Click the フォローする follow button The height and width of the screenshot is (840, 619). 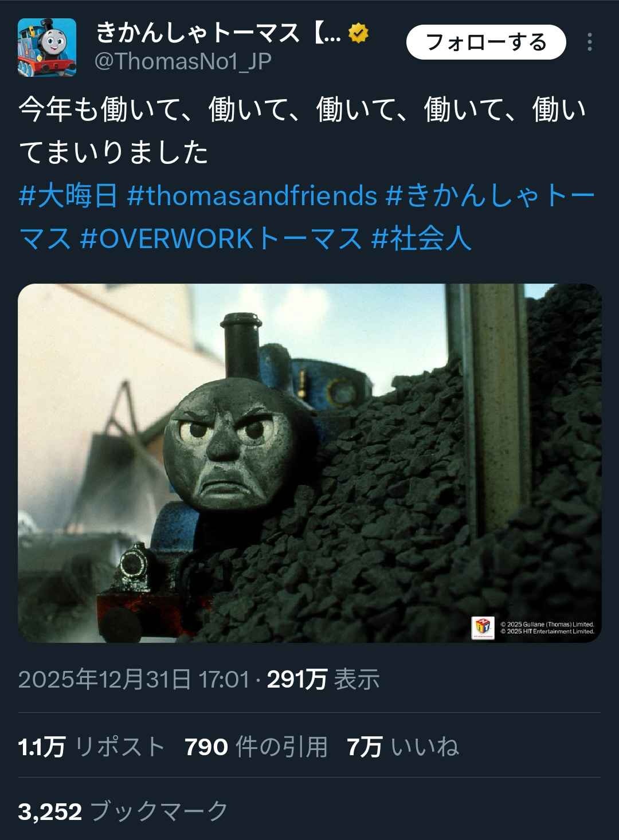coord(486,42)
